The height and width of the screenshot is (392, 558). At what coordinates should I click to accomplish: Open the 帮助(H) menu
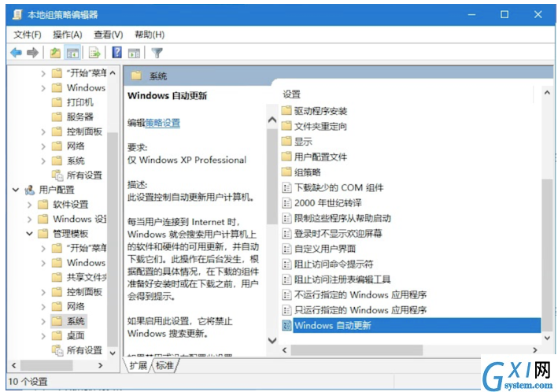[150, 35]
